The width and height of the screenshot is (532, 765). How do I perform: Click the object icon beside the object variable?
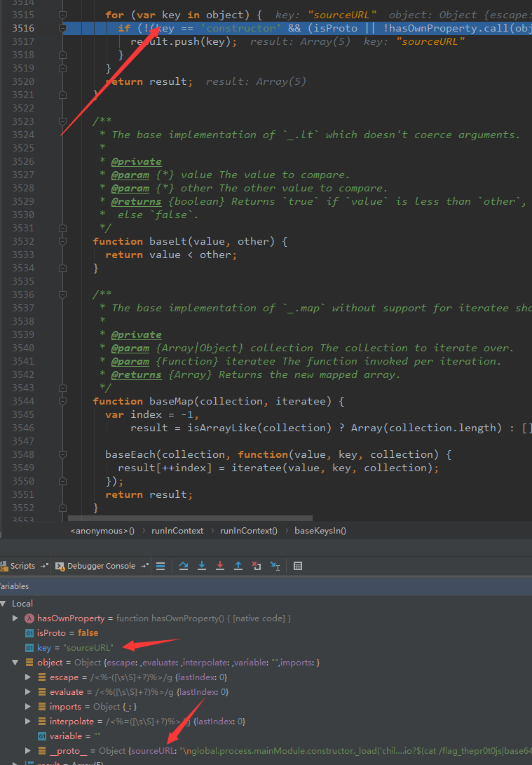coord(29,663)
